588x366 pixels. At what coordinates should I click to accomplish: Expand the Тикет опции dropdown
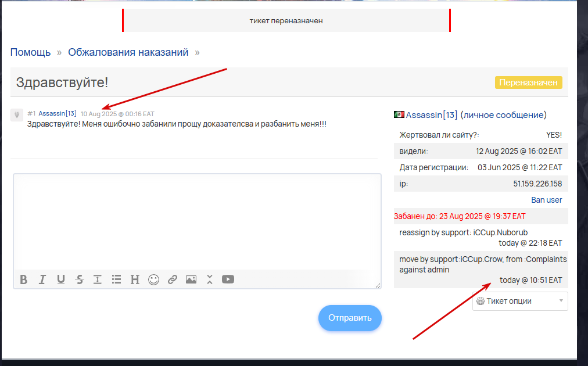pyautogui.click(x=520, y=301)
